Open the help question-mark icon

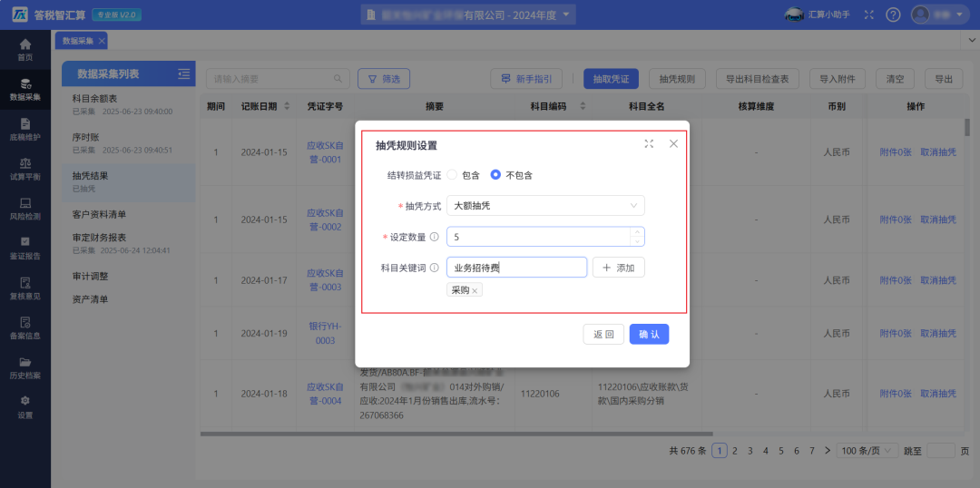point(894,15)
